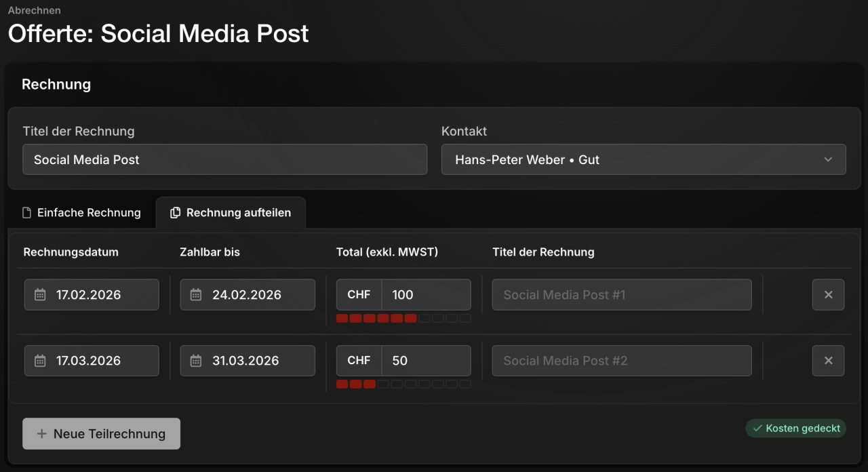Image resolution: width=868 pixels, height=472 pixels.
Task: Click calendar icon beside date 17.02.2026
Action: 40,295
